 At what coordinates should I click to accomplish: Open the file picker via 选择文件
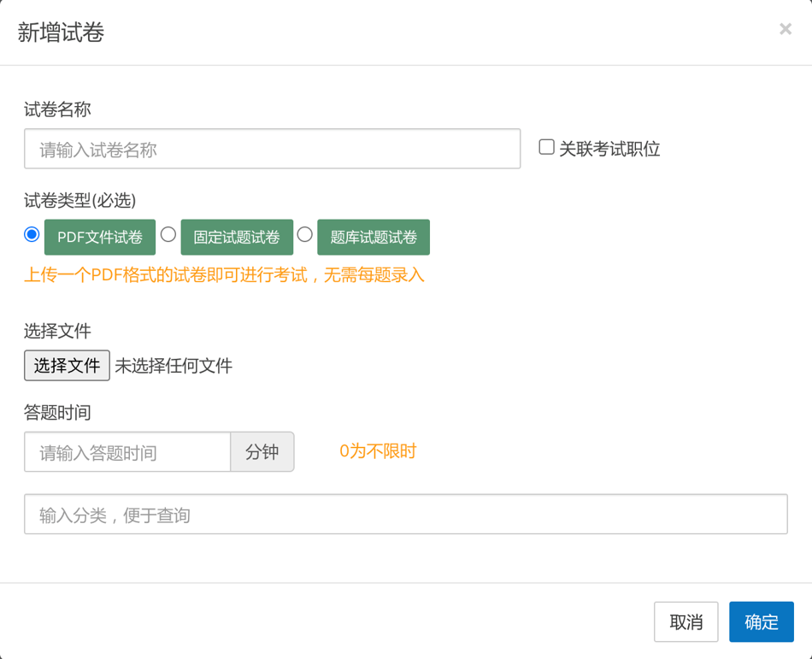pos(67,366)
